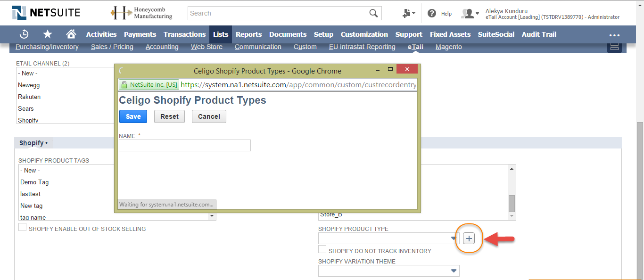Screen dimensions: 644x280
Task: Switch to the Accounting subtab
Action: 162,47
